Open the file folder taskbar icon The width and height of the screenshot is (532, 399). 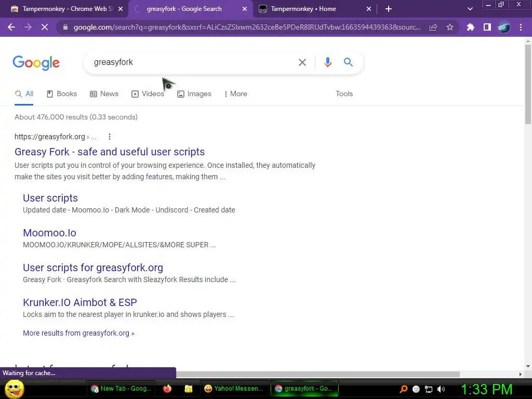(x=188, y=389)
